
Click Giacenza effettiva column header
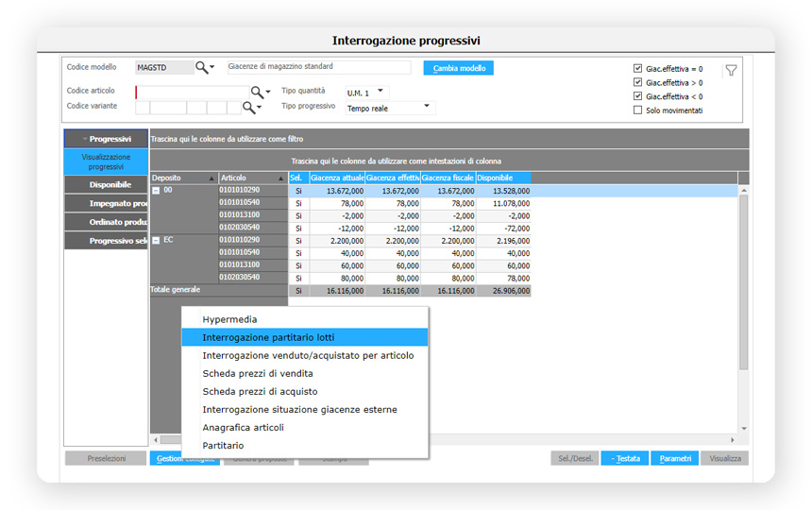pos(393,178)
